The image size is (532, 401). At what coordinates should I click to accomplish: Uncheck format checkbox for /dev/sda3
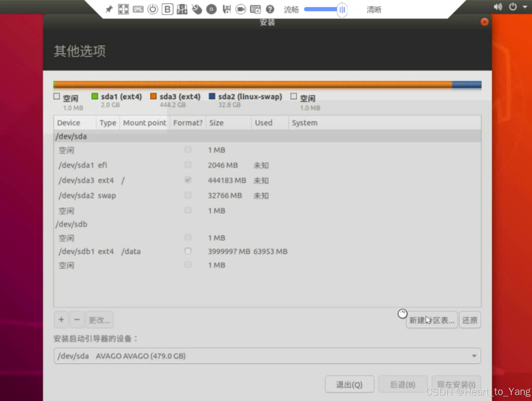pos(188,180)
